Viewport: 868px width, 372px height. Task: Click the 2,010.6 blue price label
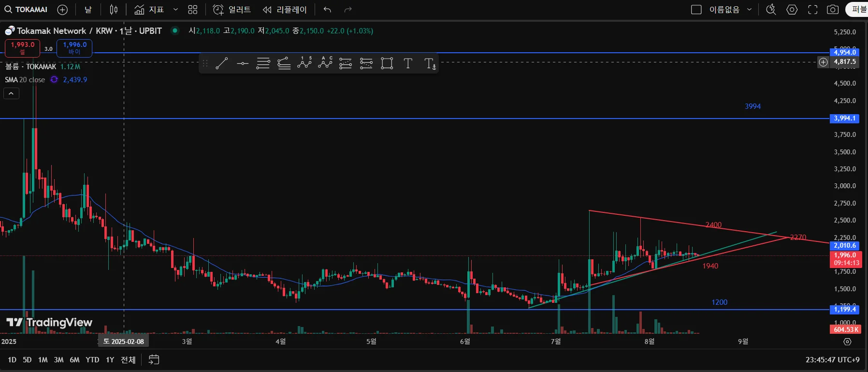tap(845, 246)
